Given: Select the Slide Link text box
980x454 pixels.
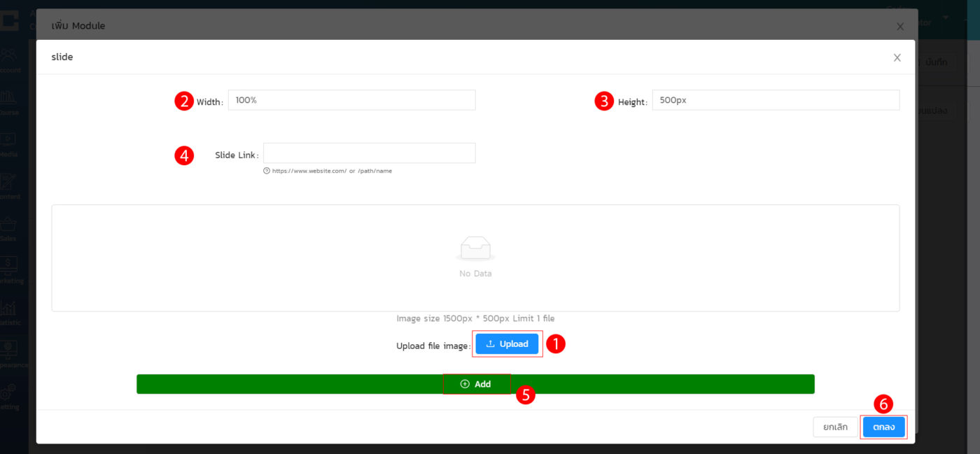Looking at the screenshot, I should click(369, 153).
